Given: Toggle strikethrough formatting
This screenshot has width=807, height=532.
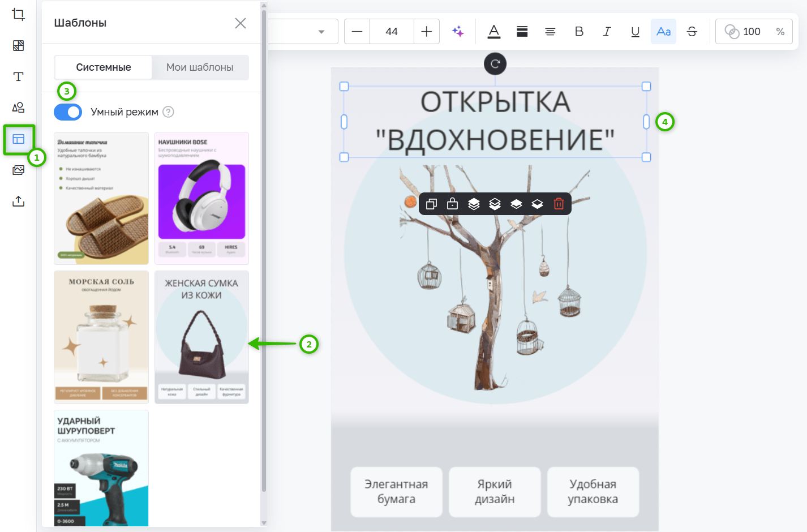Looking at the screenshot, I should click(x=692, y=32).
